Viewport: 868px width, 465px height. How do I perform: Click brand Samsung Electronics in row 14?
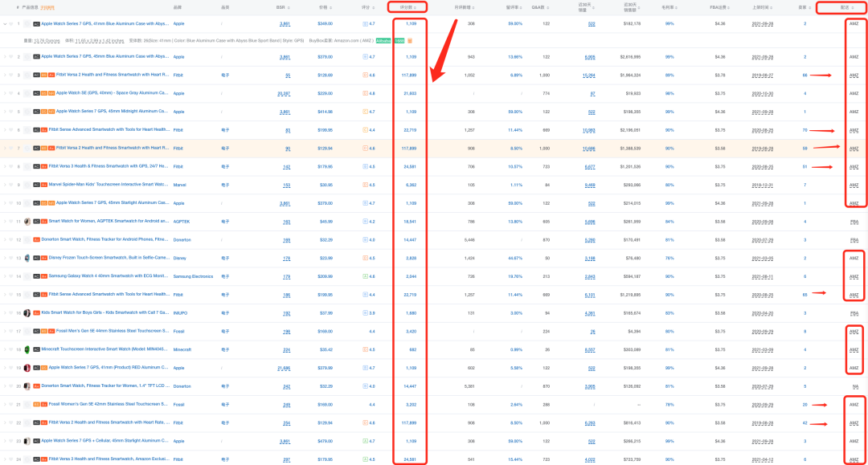pos(193,276)
